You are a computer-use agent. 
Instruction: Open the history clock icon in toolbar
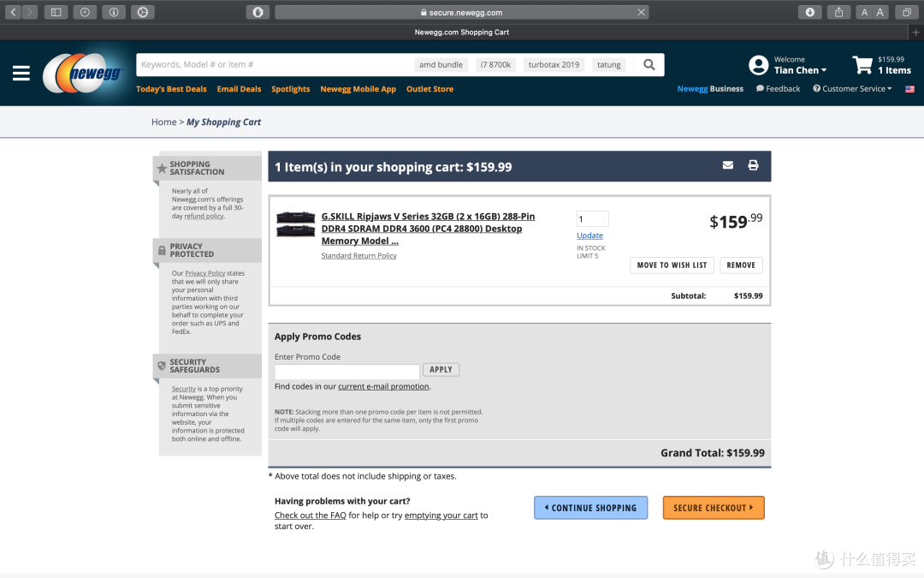[x=85, y=12]
